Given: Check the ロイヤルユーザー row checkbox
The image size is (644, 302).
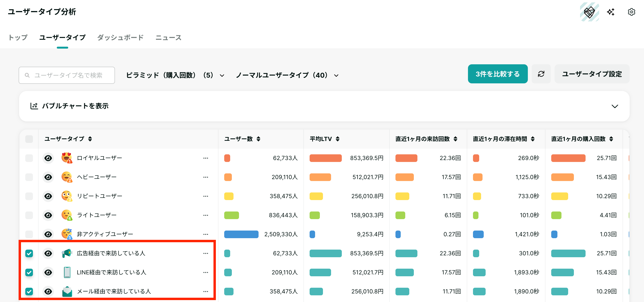Looking at the screenshot, I should click(29, 158).
